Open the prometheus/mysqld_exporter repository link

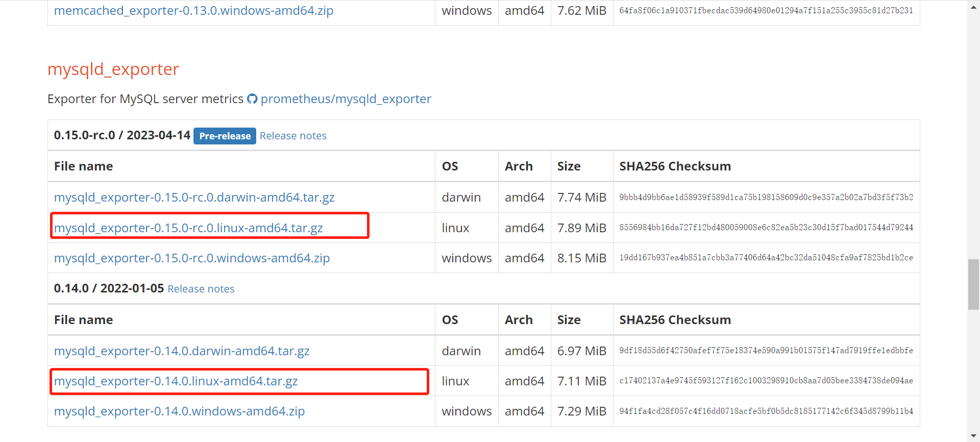pyautogui.click(x=346, y=99)
